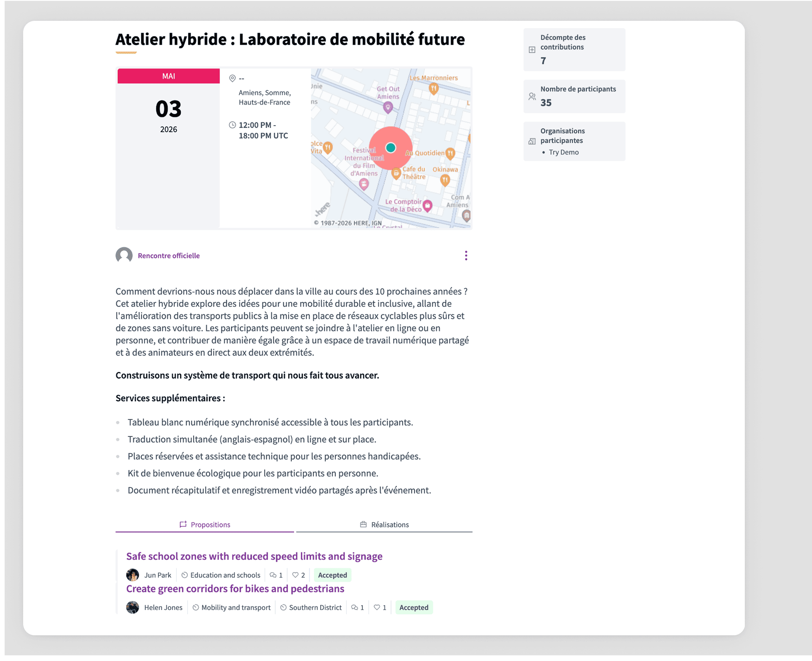Click the Services supplémentaires heading
This screenshot has width=812, height=661.
pos(170,398)
